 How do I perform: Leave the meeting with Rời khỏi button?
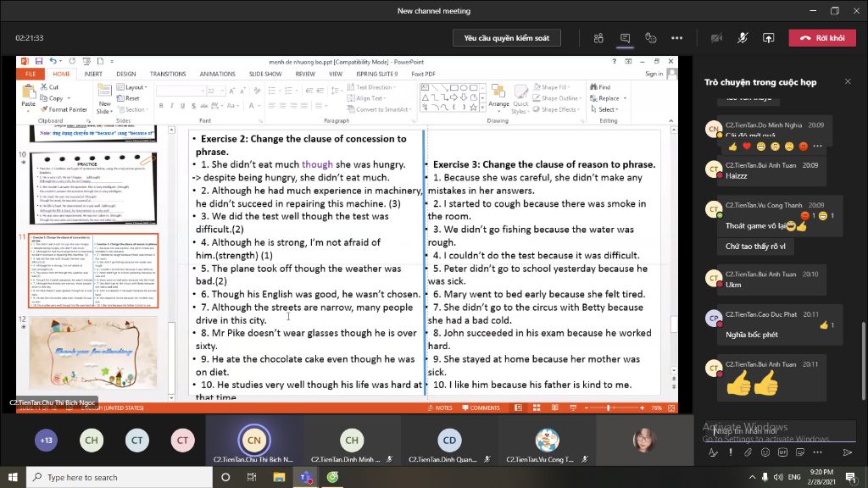click(x=822, y=38)
